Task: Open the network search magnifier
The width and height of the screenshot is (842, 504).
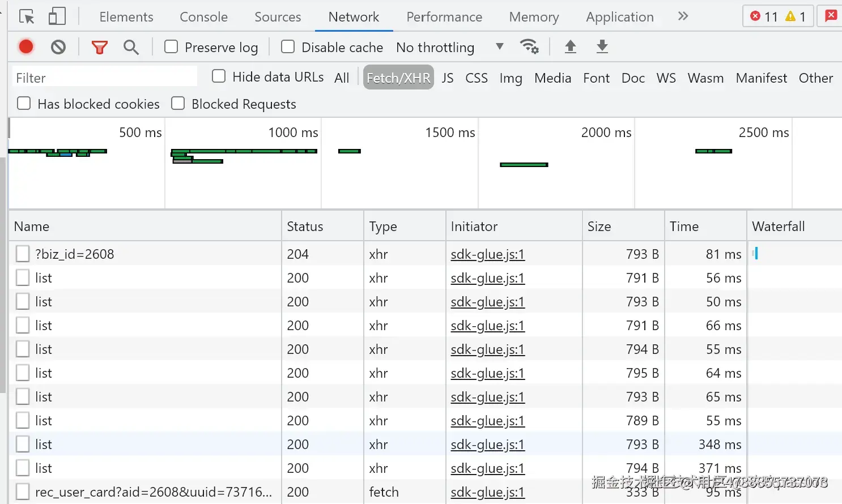Action: click(131, 47)
